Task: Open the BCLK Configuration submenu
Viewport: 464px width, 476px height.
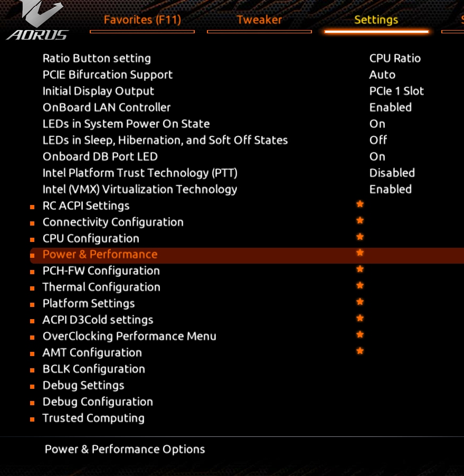Action: tap(93, 369)
